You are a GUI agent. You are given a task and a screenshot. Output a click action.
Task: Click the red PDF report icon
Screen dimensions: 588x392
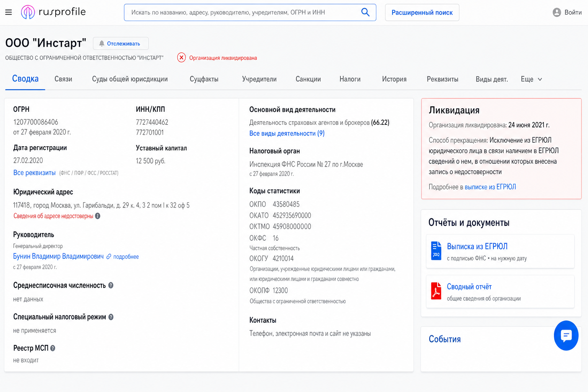(x=436, y=291)
